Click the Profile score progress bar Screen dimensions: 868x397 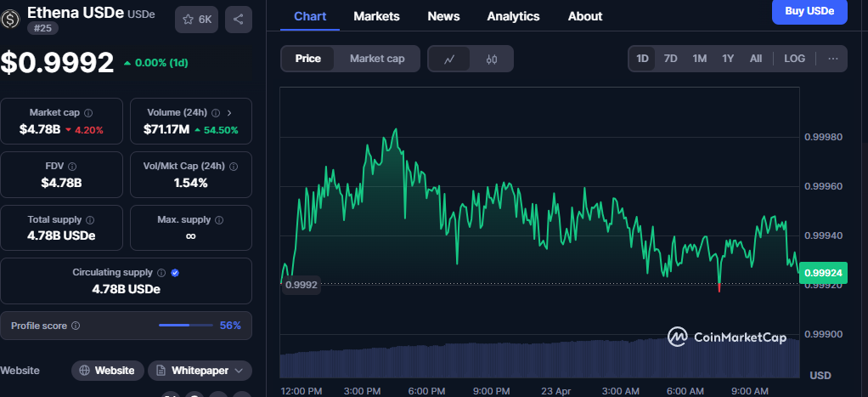[185, 326]
